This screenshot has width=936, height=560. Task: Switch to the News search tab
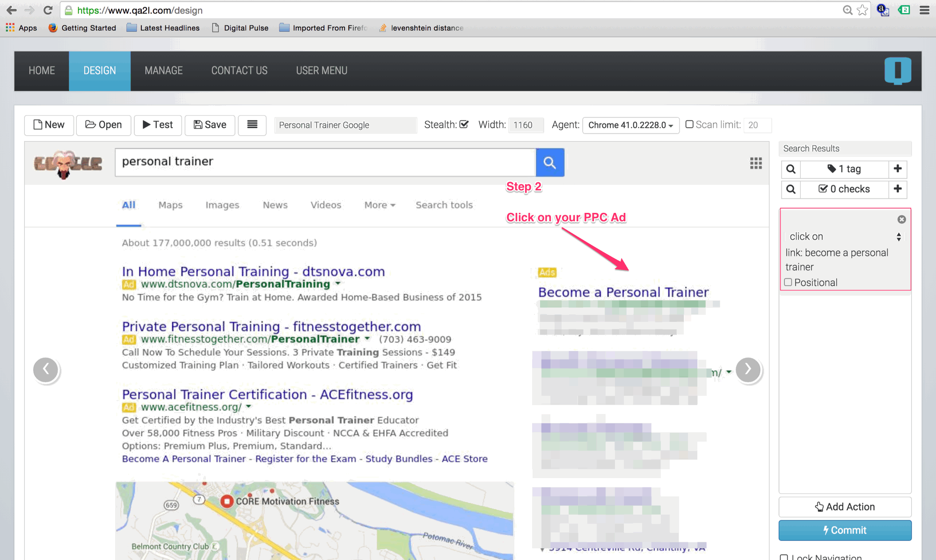[x=275, y=205]
